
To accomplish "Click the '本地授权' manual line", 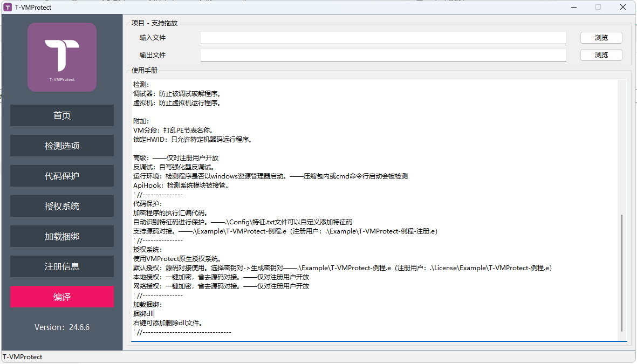I will [221, 277].
